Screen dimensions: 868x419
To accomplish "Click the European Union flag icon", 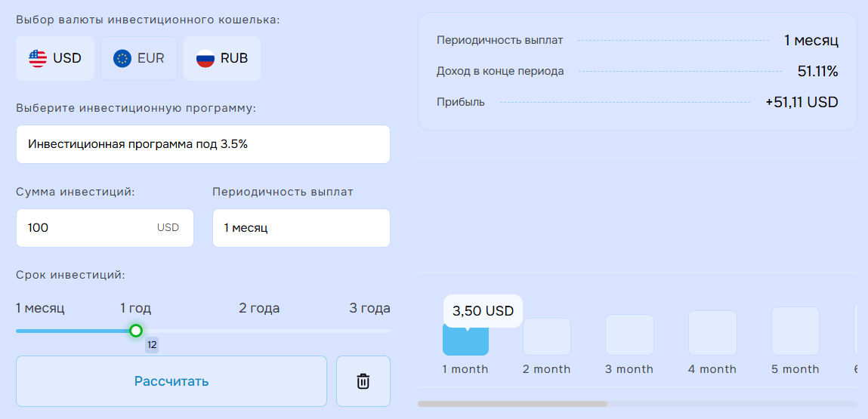I will tap(122, 58).
